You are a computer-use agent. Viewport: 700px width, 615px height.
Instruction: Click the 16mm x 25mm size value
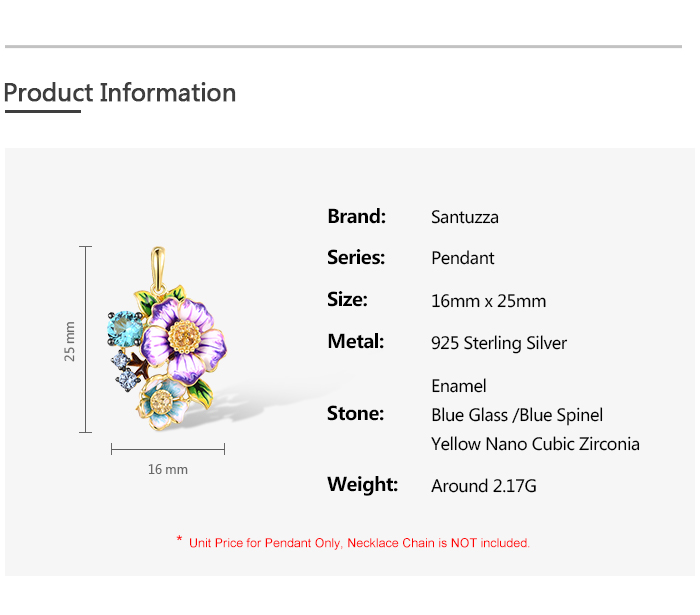489,301
